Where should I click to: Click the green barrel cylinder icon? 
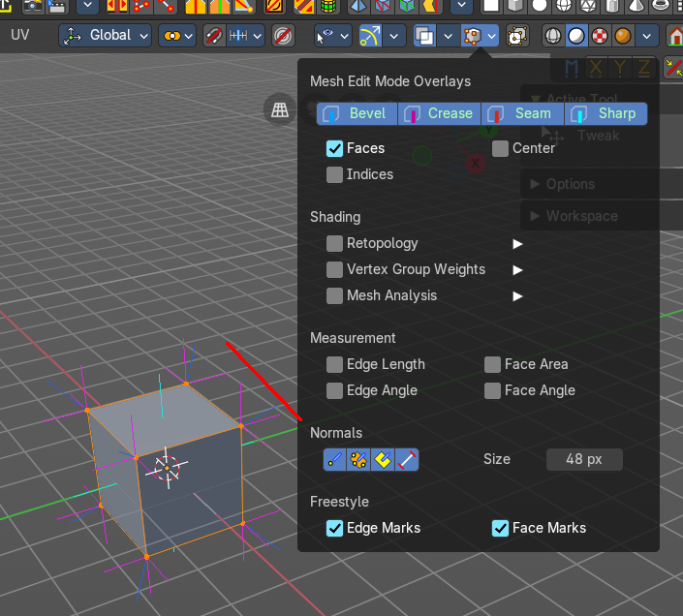pyautogui.click(x=328, y=5)
